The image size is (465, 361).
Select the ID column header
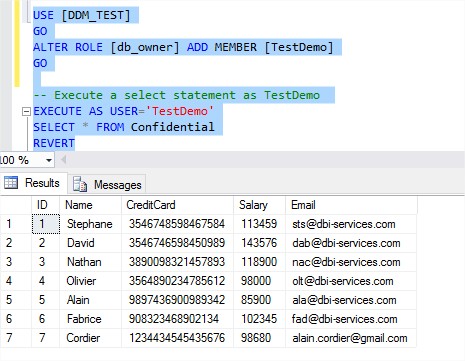tap(45, 205)
